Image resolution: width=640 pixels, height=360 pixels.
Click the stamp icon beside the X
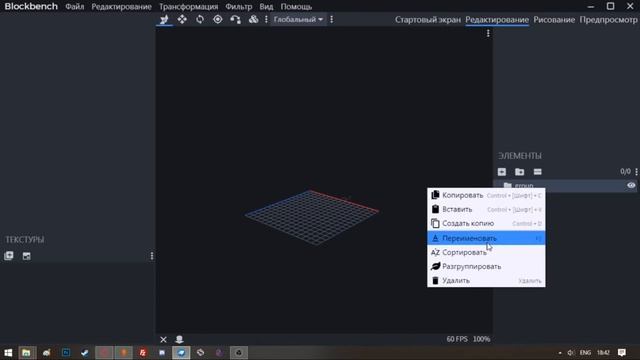click(x=179, y=339)
